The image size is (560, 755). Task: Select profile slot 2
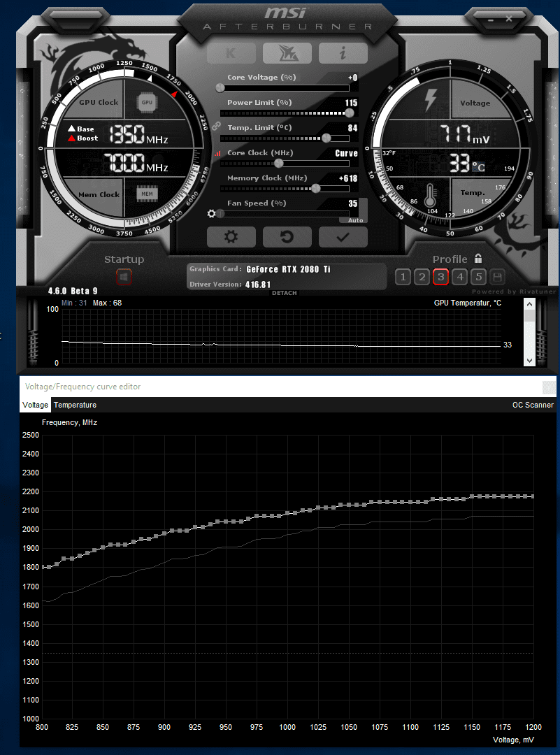(x=422, y=277)
